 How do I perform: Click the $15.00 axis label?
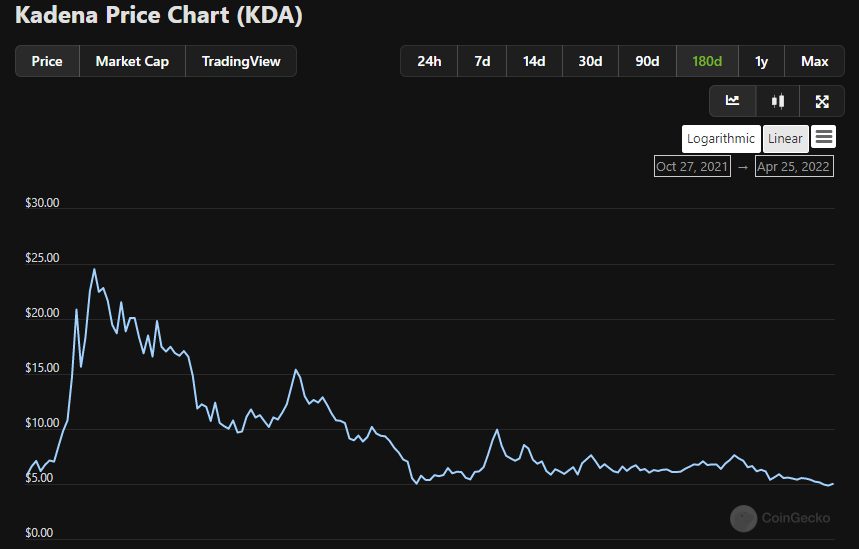tap(42, 368)
